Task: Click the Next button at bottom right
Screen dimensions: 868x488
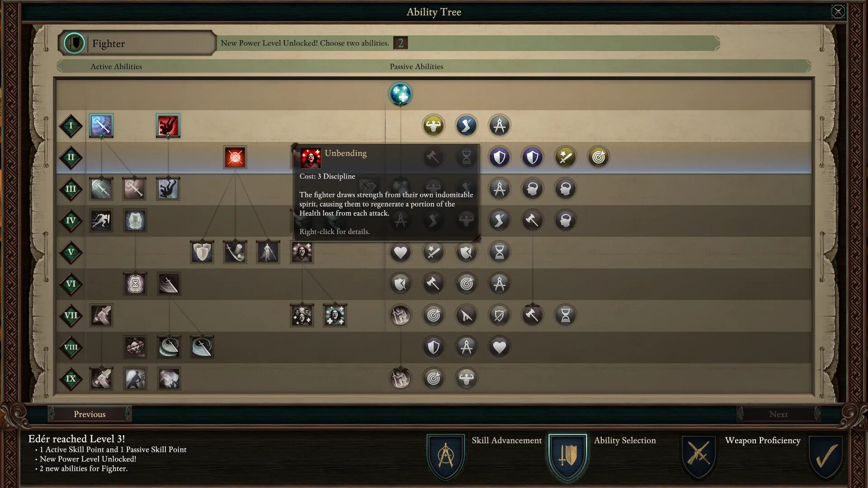Action: pos(778,413)
